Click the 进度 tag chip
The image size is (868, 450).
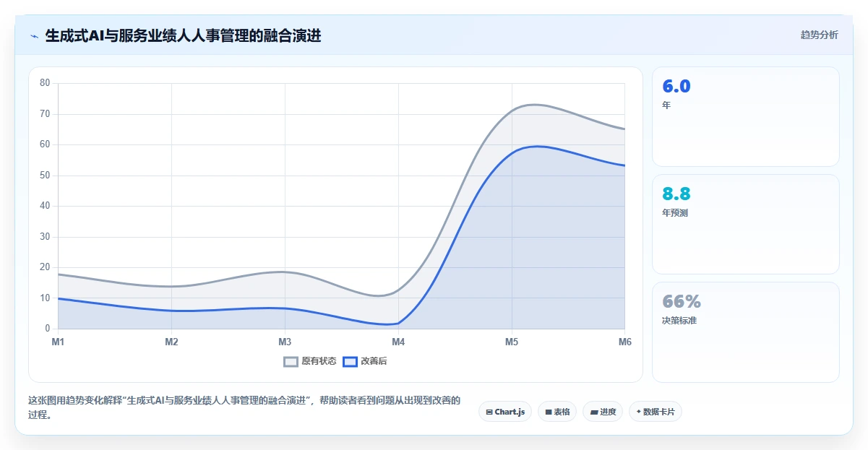[603, 412]
